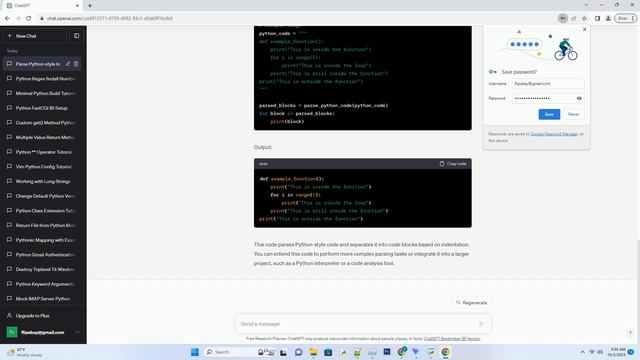
Task: Open the tab search chevron in title bar
Action: tap(586, 5)
